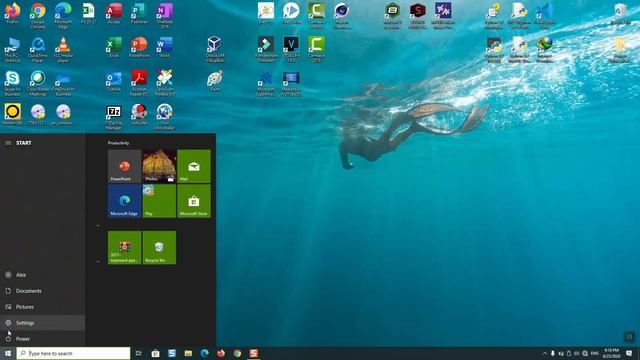The height and width of the screenshot is (360, 640).
Task: Click the microphone icon in system tray
Action: (553, 353)
